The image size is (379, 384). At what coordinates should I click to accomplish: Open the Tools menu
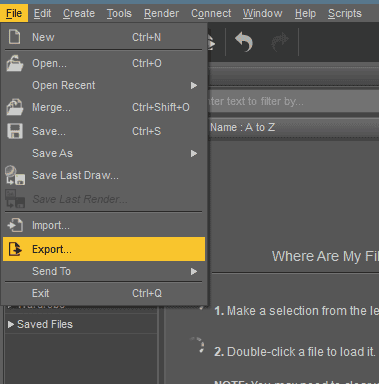pyautogui.click(x=119, y=13)
